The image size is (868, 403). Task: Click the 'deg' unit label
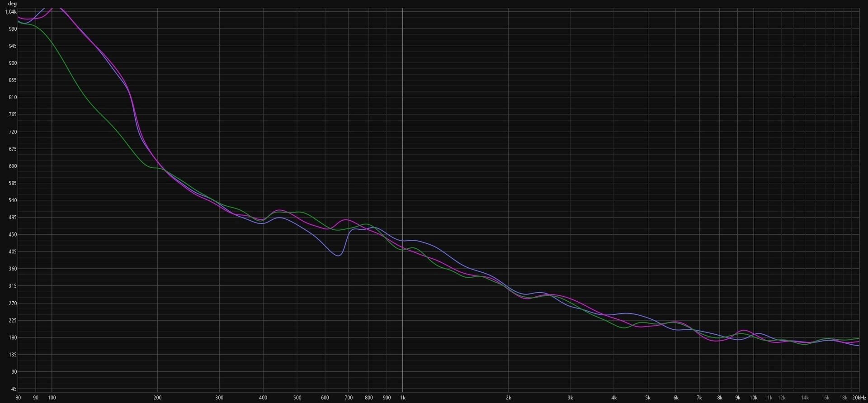(12, 4)
